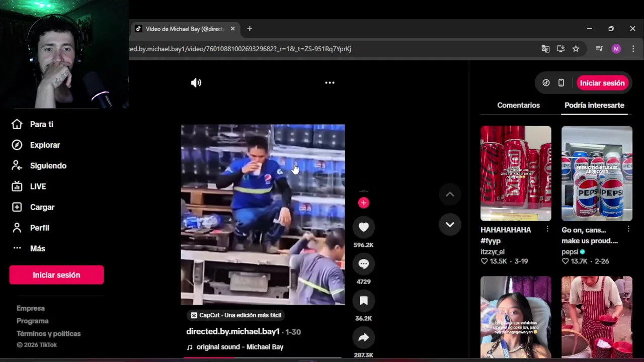Image resolution: width=644 pixels, height=362 pixels.
Task: Select the Vídeo de Michael Bay browser tab
Action: [184, 29]
